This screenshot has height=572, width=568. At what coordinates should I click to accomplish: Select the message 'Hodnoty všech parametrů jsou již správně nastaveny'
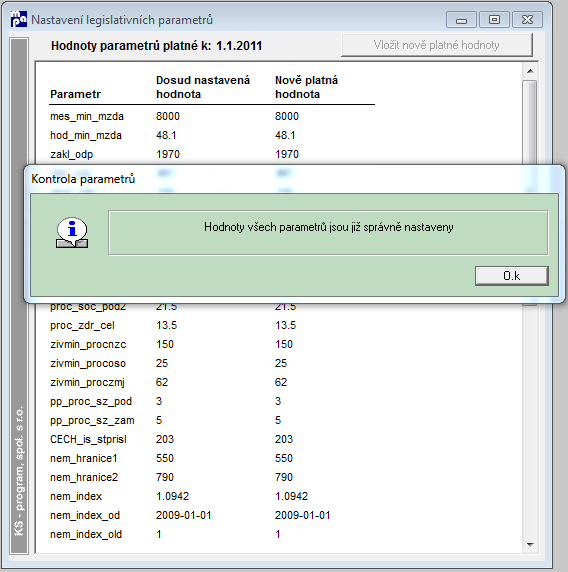pyautogui.click(x=328, y=227)
